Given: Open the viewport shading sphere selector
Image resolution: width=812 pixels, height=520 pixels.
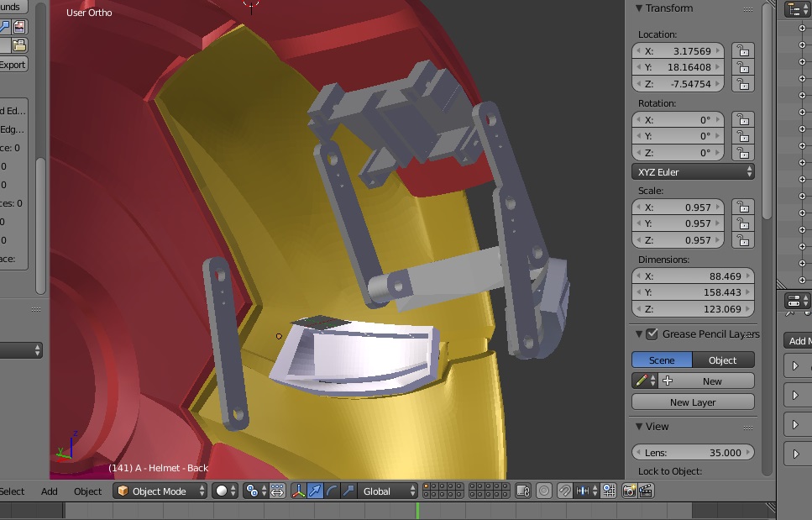Looking at the screenshot, I should tap(225, 491).
